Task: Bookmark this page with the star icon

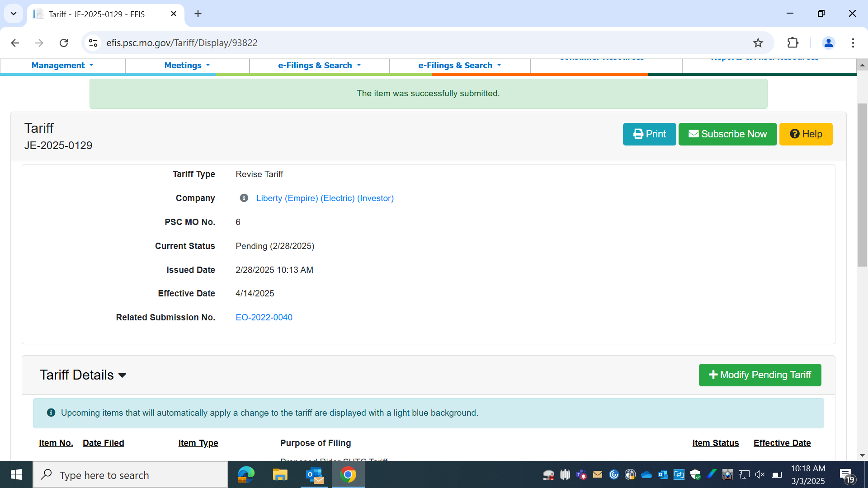Action: pos(758,43)
